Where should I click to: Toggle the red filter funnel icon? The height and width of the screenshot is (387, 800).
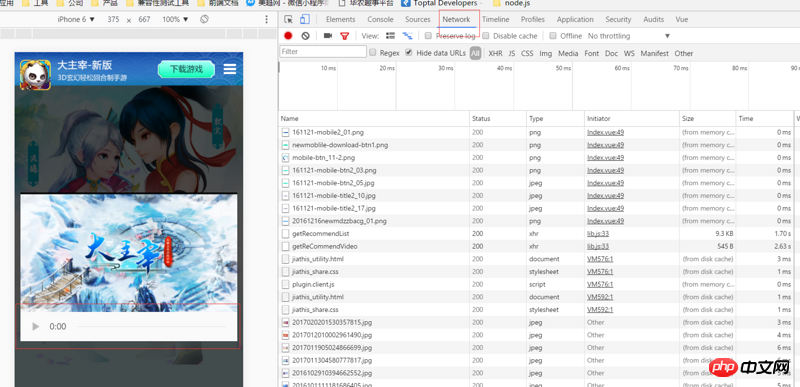coord(344,36)
